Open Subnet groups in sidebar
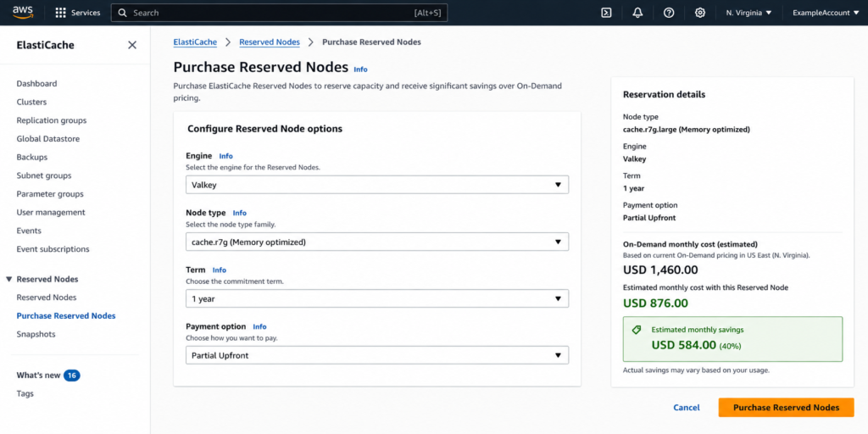The image size is (868, 434). [x=44, y=175]
